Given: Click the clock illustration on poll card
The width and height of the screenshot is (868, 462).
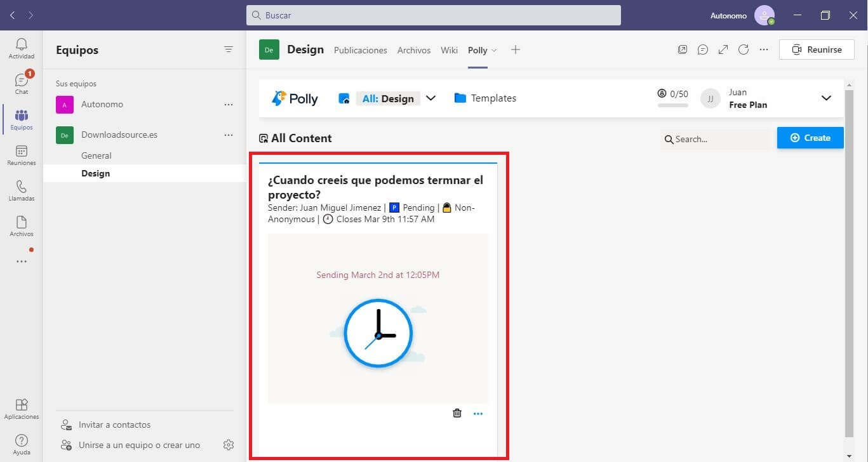Looking at the screenshot, I should 378,333.
